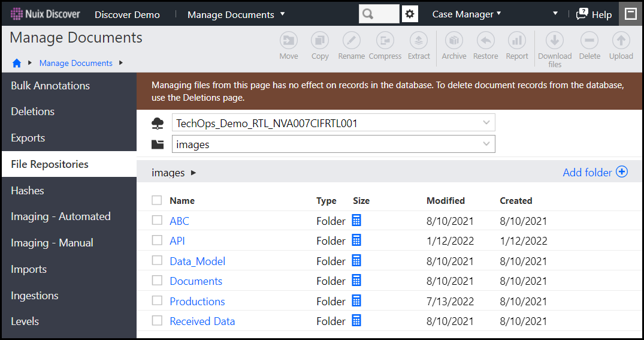Check the Productions folder checkbox
Image resolution: width=644 pixels, height=340 pixels.
(157, 300)
